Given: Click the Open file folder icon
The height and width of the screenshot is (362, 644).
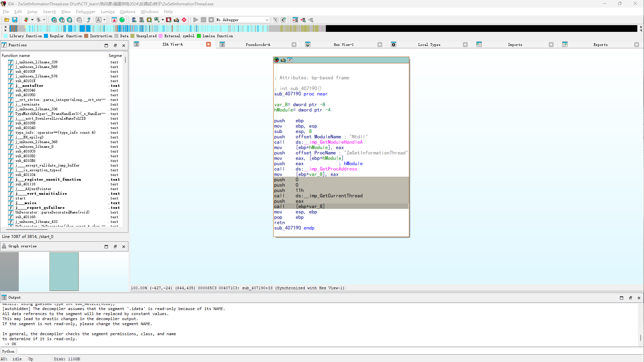Looking at the screenshot, I should click(x=7, y=20).
